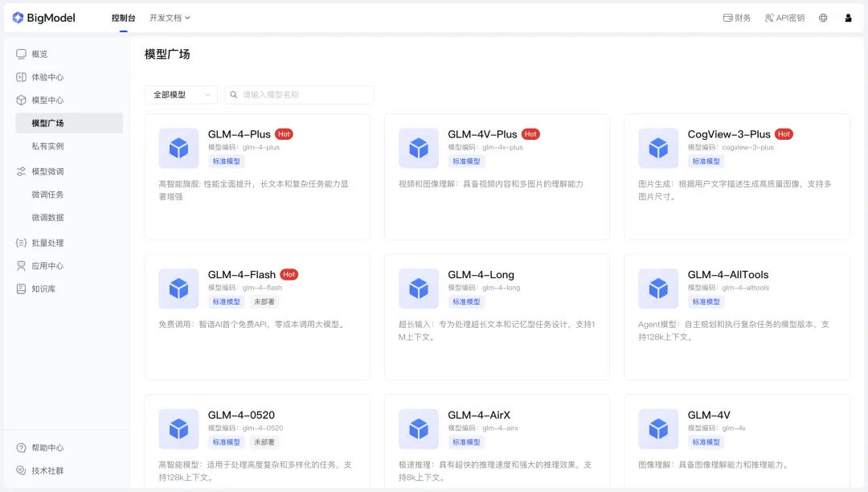Screen dimensions: 868x492
Task: Click the 批量处理 text item in the sidebar
Action: 47,243
